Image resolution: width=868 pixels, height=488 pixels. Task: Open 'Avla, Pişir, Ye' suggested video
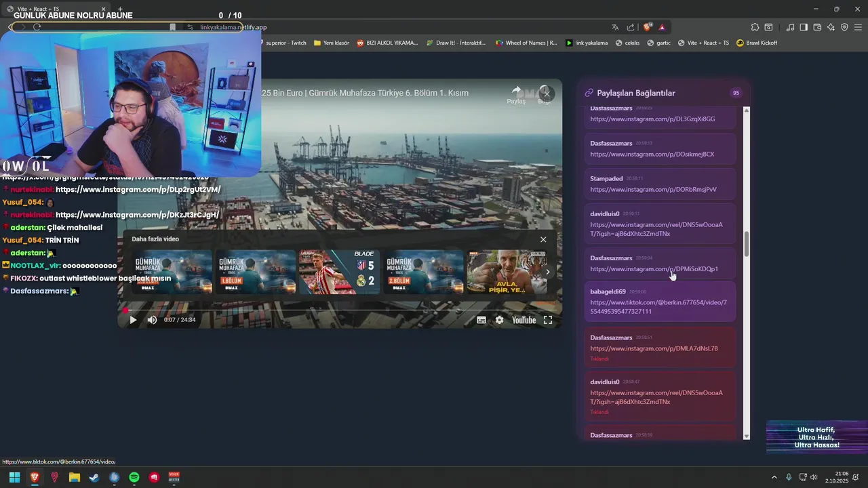click(x=507, y=272)
